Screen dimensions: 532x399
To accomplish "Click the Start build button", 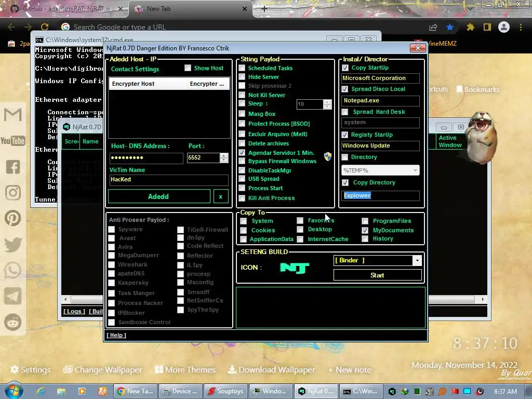I will (x=377, y=275).
